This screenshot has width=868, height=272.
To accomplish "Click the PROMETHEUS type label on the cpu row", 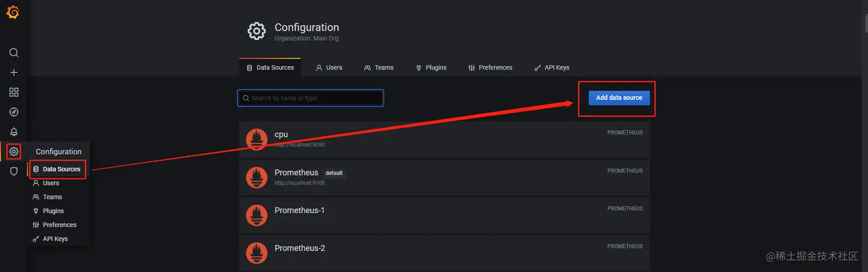I will coord(625,133).
